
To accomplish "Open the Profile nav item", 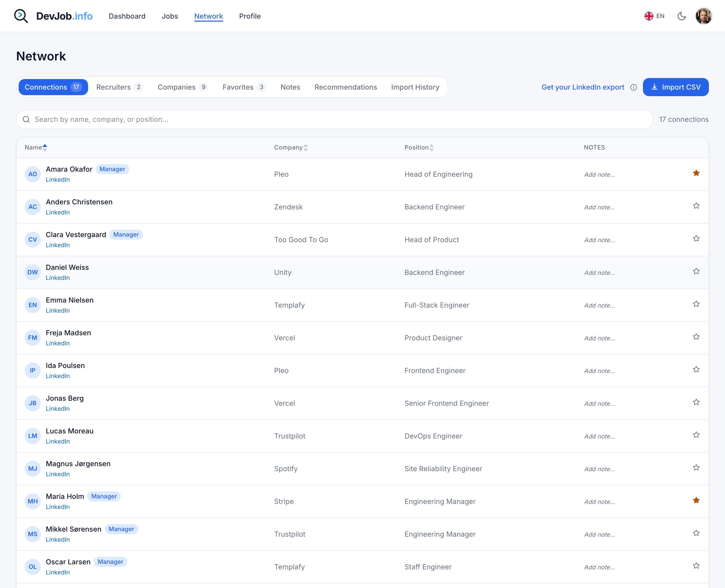I will (x=250, y=16).
